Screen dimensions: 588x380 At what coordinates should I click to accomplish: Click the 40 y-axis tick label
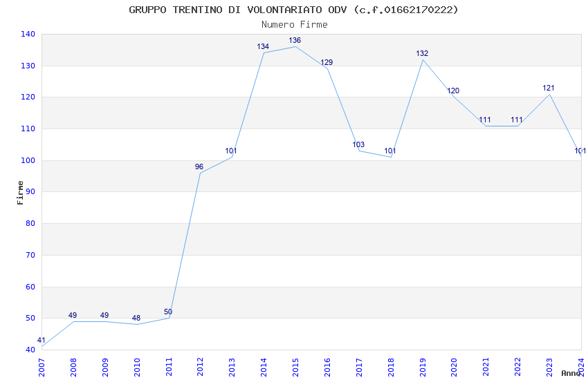tap(30, 350)
